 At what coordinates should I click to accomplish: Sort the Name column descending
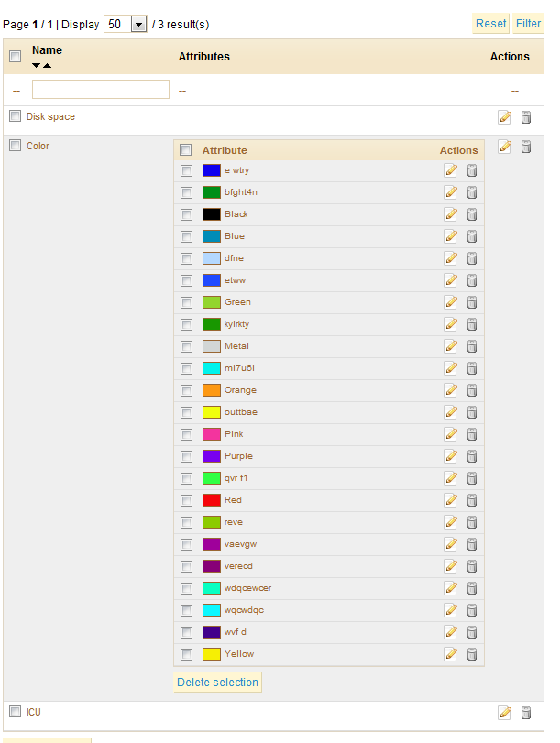click(37, 66)
